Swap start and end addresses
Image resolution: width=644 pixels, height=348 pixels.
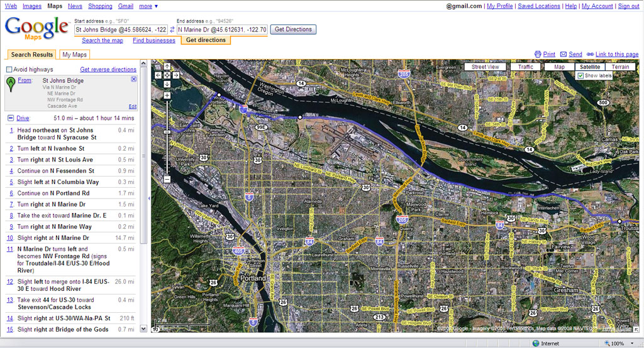tap(172, 30)
